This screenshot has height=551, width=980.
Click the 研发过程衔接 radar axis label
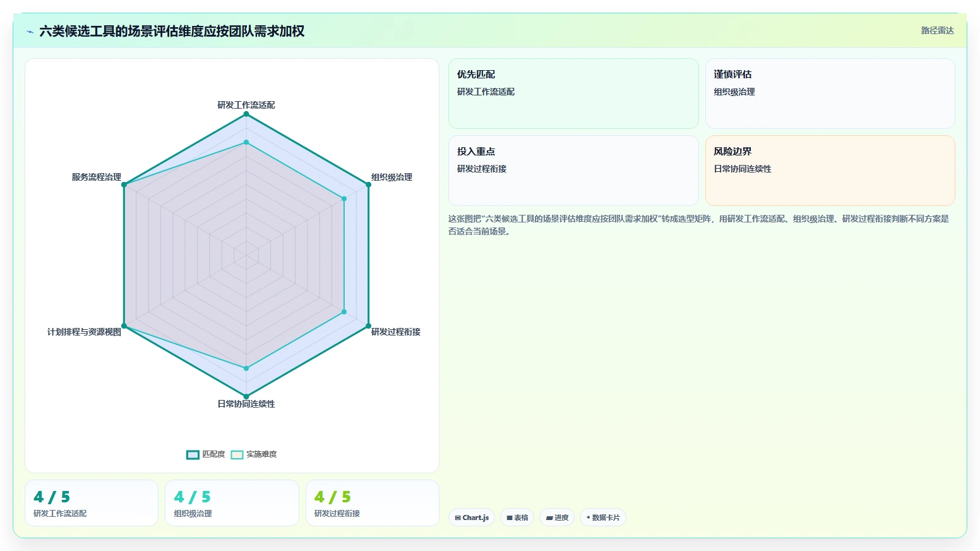tap(396, 332)
